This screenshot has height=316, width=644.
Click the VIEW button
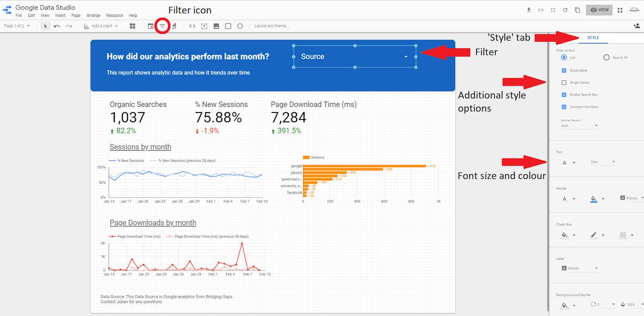tap(599, 10)
